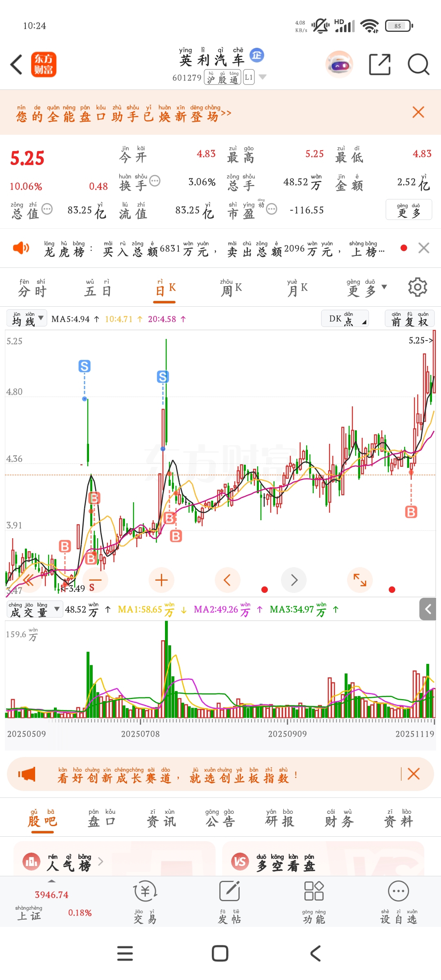
Task: Tap the Android system back button
Action: [315, 953]
